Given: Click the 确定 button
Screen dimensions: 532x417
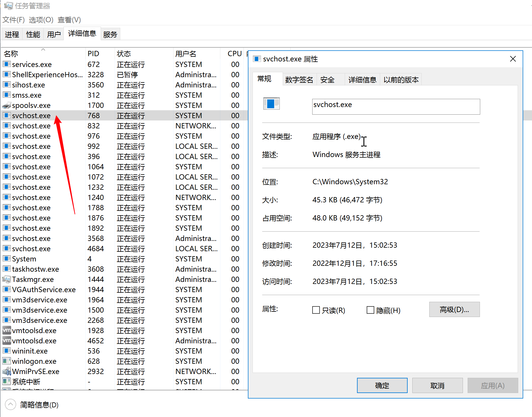Looking at the screenshot, I should [382, 385].
